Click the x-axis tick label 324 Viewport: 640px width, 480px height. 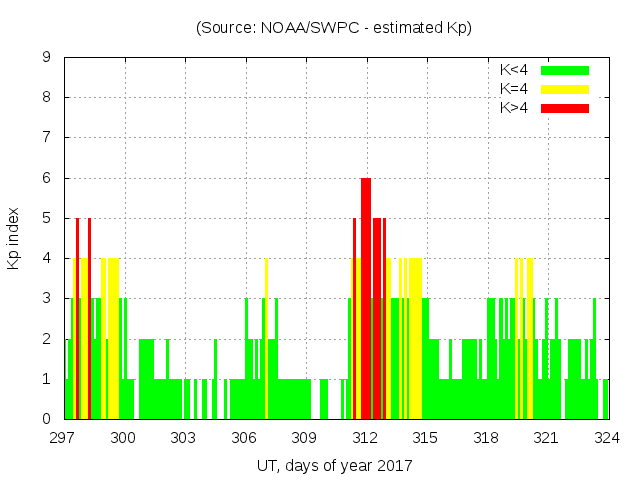[607, 437]
